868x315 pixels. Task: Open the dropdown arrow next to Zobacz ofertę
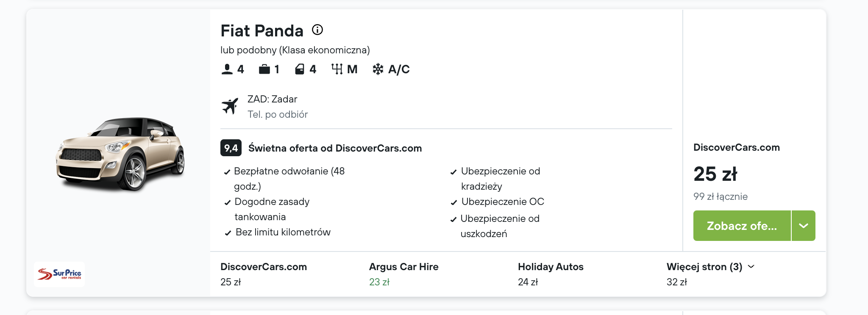804,226
